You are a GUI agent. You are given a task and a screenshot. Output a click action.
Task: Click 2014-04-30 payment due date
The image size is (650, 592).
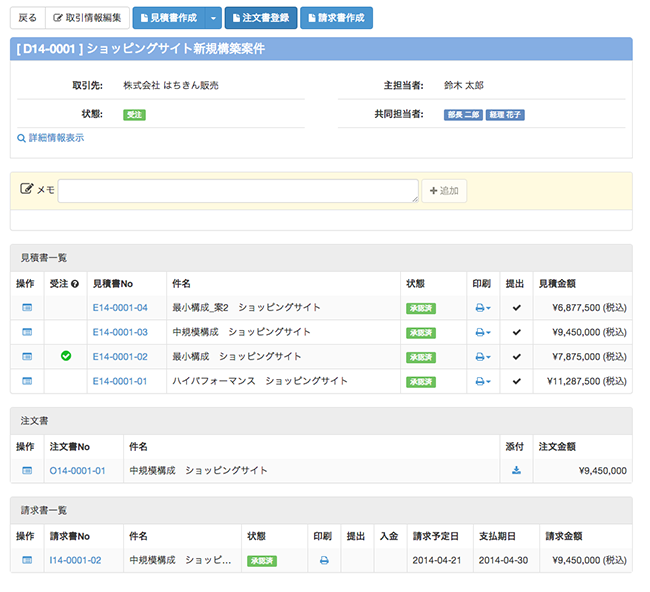503,560
